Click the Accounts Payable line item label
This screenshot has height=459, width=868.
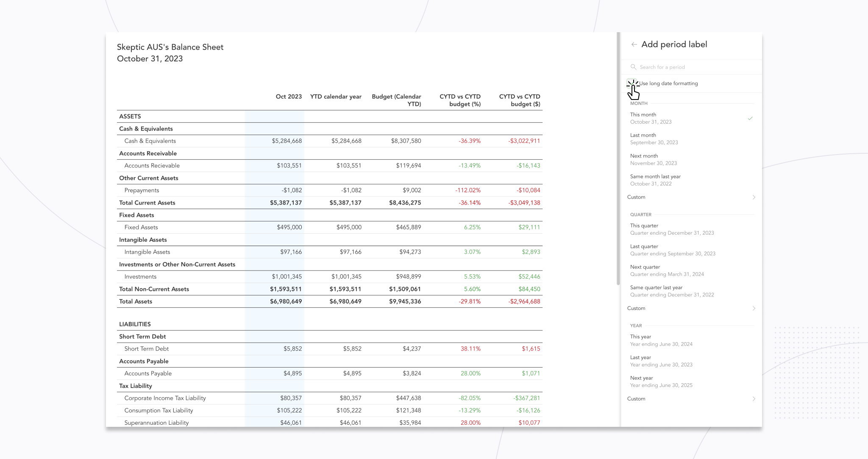(148, 374)
